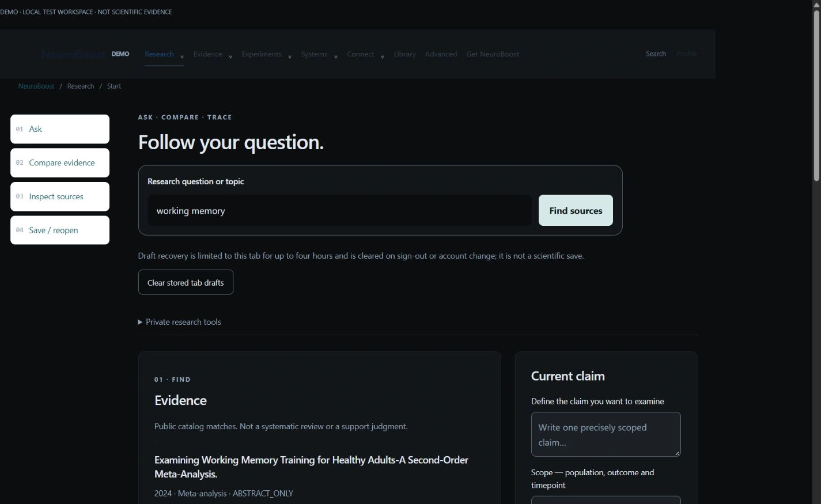Image resolution: width=821 pixels, height=504 pixels.
Task: Click the page vertical scrollbar
Action: (816, 95)
